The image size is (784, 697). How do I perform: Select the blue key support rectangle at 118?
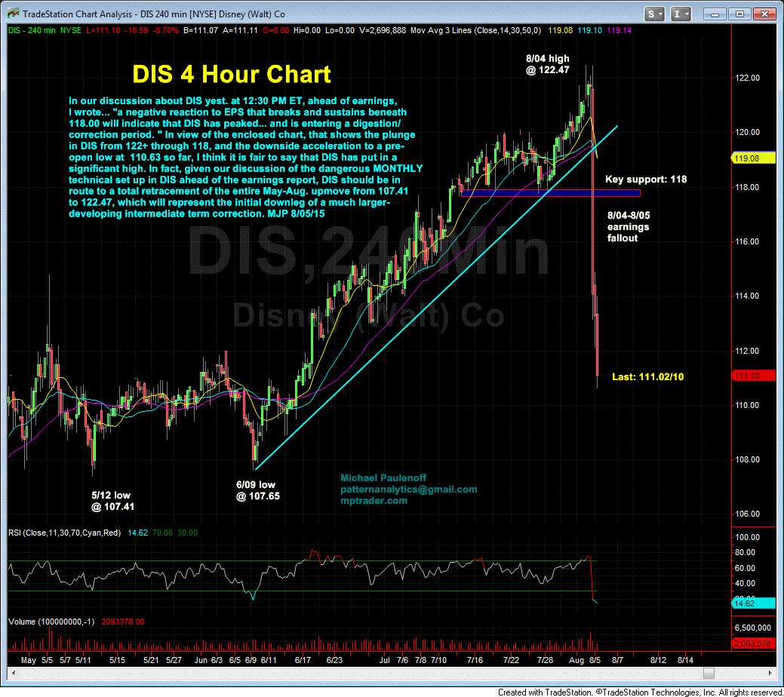click(x=551, y=193)
